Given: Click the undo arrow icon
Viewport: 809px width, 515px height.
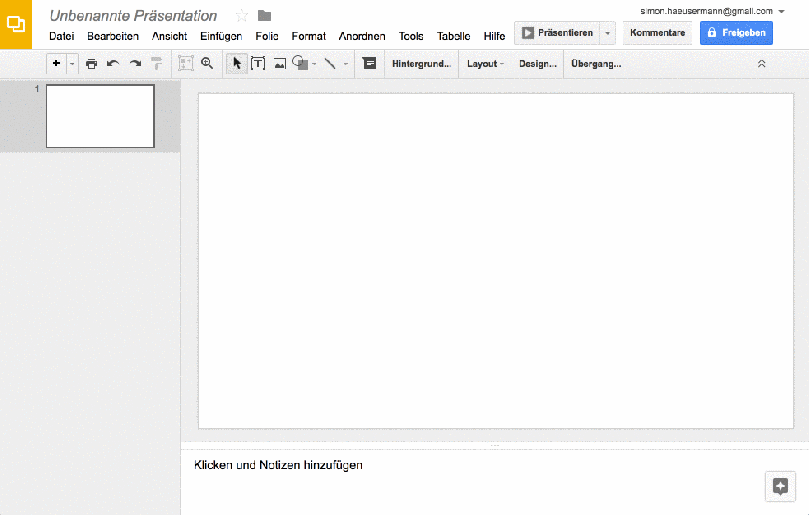Looking at the screenshot, I should (x=113, y=63).
